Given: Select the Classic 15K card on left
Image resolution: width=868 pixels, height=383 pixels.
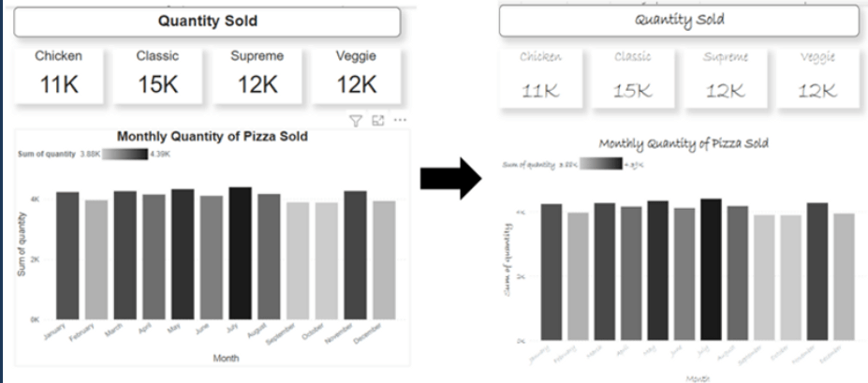Looking at the screenshot, I should tap(157, 74).
